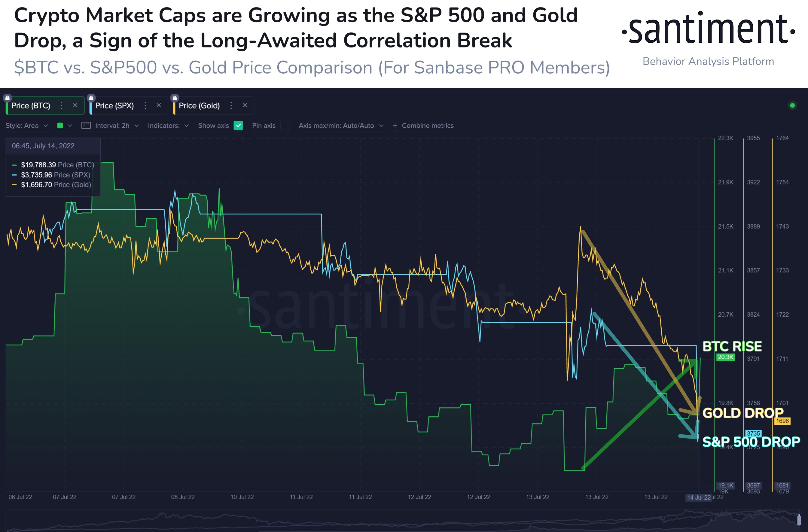Open the Price (SPX) three-dot menu
Screen dimensions: 808x532
[145, 105]
